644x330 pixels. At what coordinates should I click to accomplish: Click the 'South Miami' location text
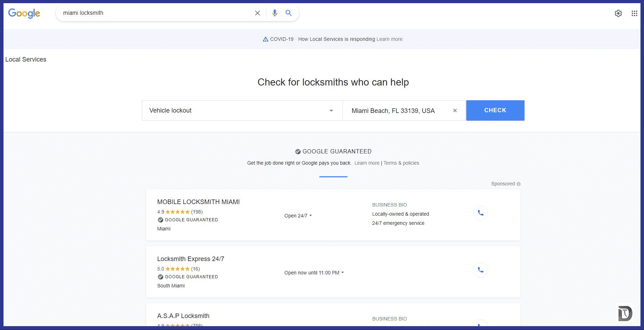coord(171,286)
